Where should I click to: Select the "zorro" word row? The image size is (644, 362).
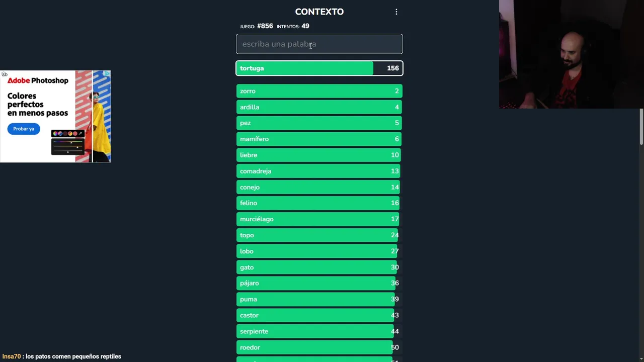(319, 91)
